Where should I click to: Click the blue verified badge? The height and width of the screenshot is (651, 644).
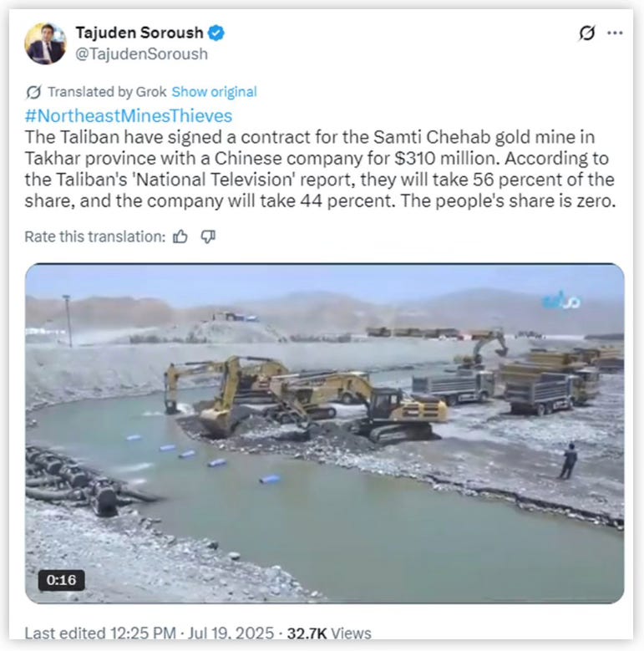point(216,33)
